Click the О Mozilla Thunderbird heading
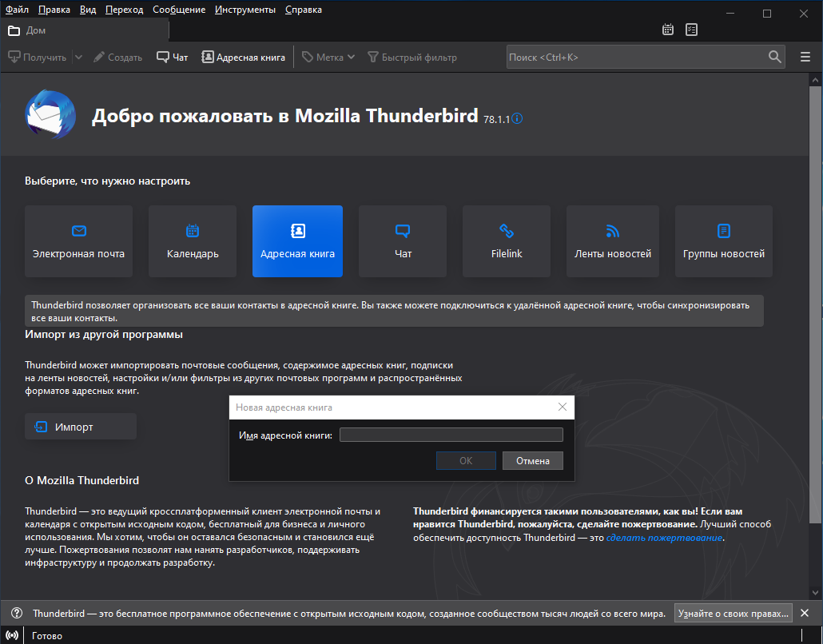Image resolution: width=823 pixels, height=644 pixels. (x=82, y=480)
